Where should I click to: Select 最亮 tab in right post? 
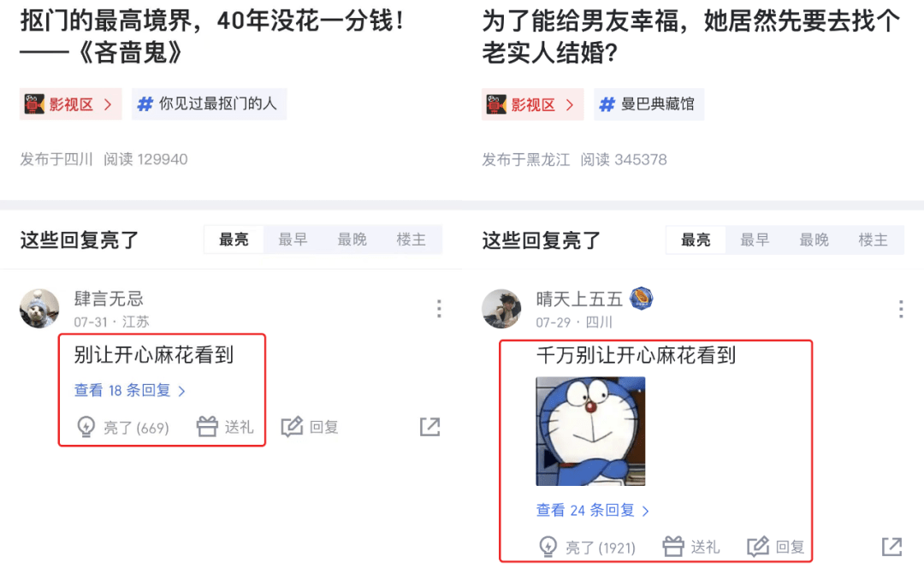[x=696, y=240]
